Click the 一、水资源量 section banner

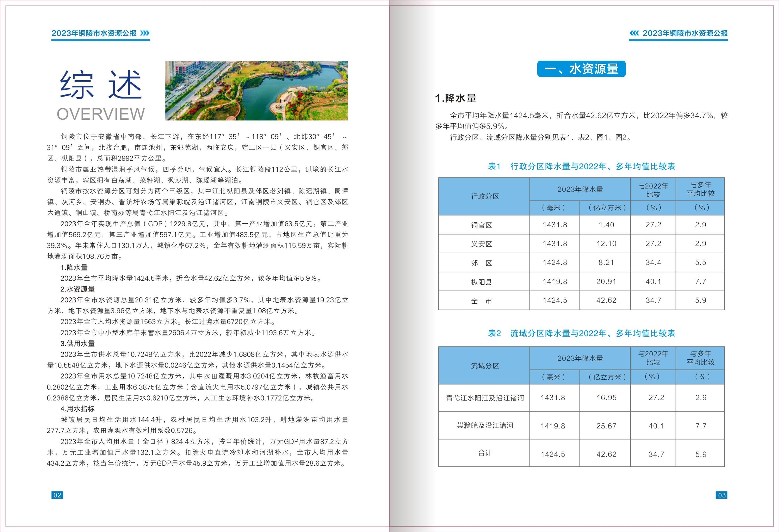(x=581, y=69)
